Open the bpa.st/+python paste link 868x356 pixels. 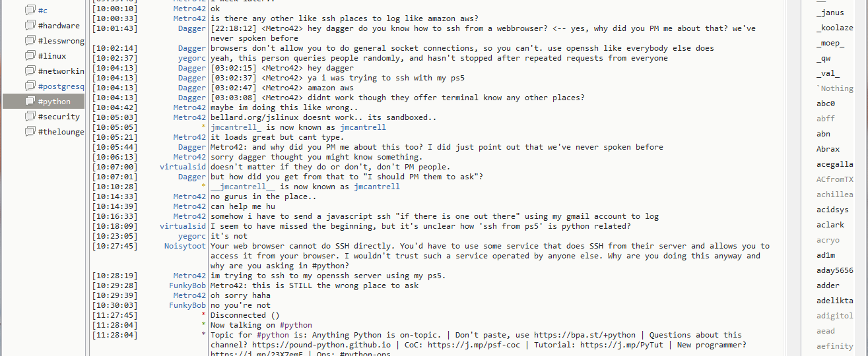pyautogui.click(x=576, y=335)
